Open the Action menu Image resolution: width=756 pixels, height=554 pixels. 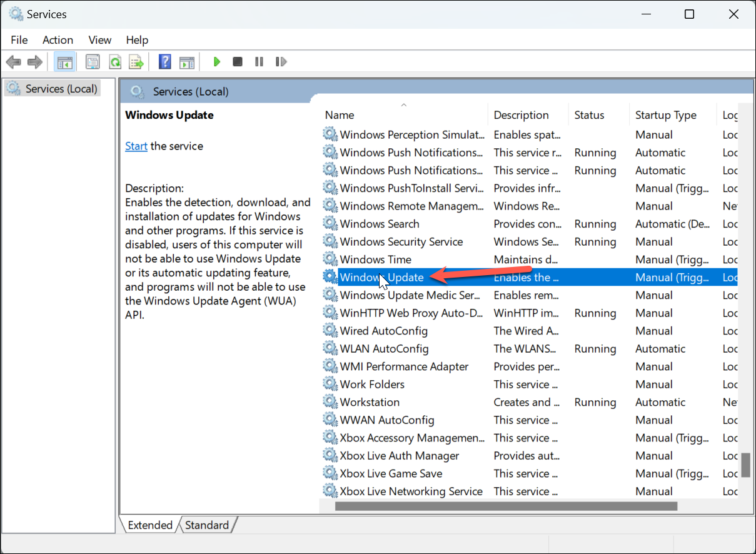click(58, 39)
